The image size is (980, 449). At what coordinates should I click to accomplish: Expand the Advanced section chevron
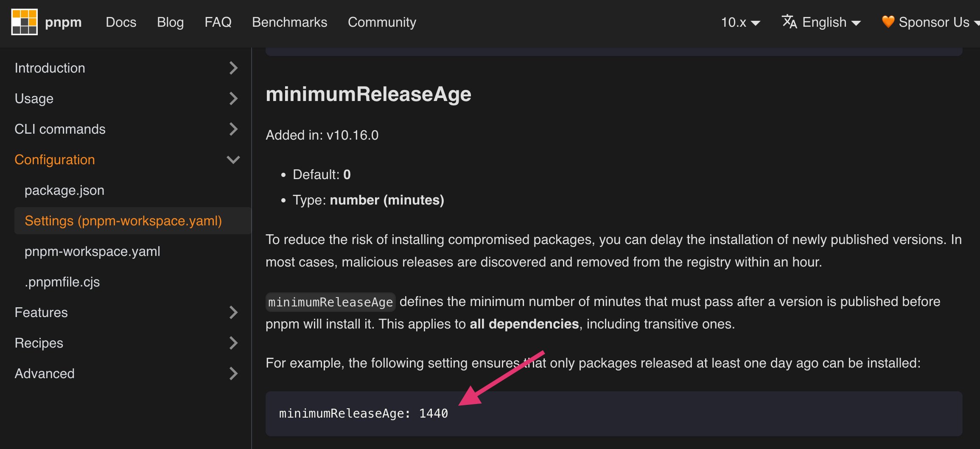point(233,373)
